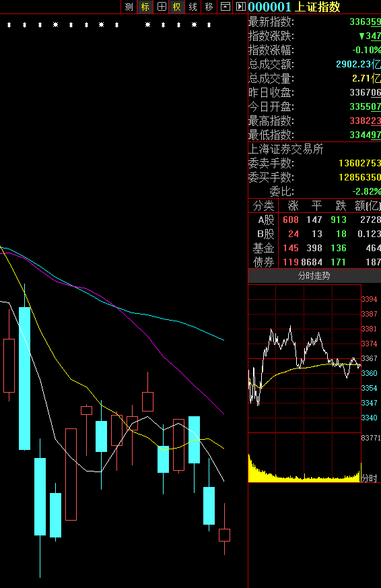This screenshot has height=588, width=381.
Task: Click the 涨 column header
Action: (x=293, y=206)
